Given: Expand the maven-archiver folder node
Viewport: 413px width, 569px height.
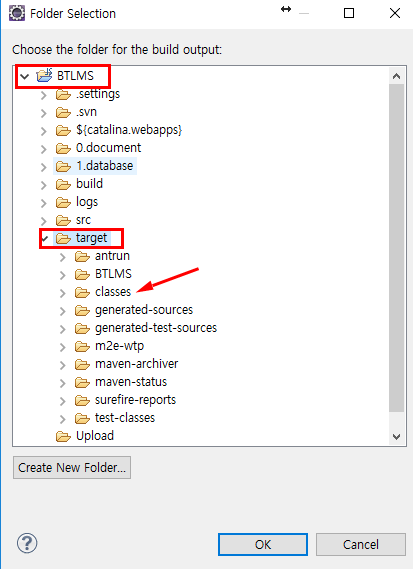Looking at the screenshot, I should (63, 365).
